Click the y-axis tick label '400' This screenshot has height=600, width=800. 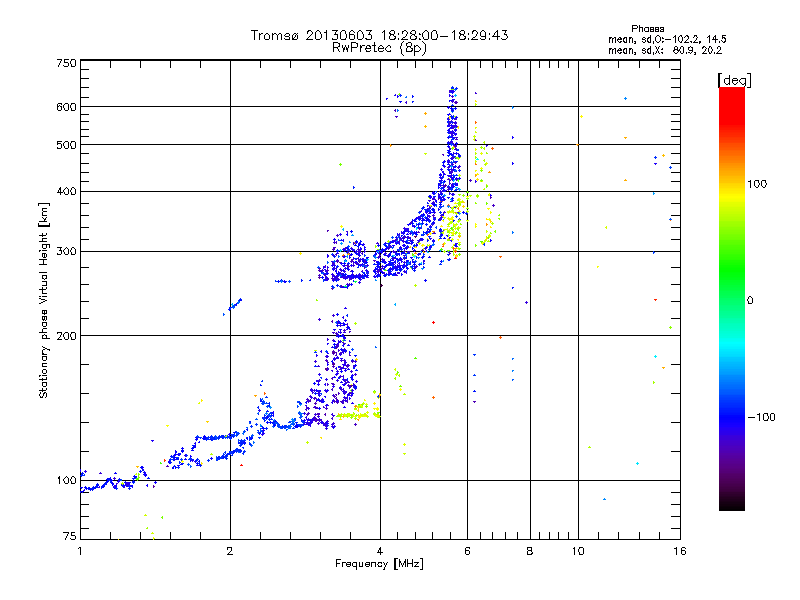66,191
